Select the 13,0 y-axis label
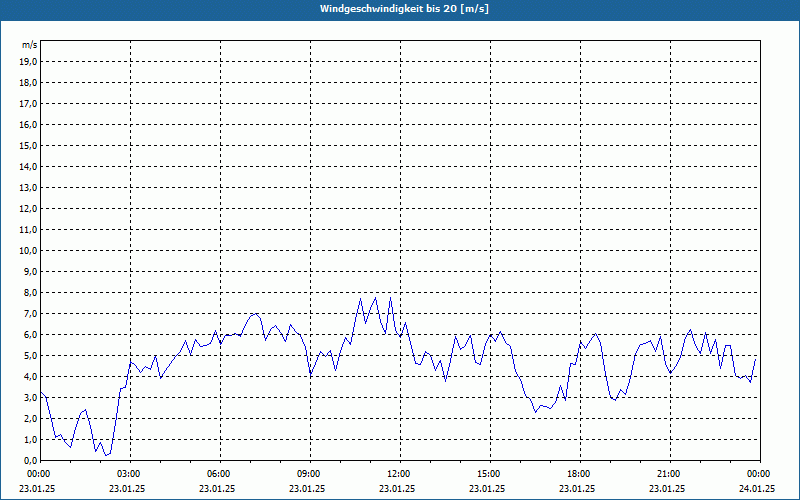The width and height of the screenshot is (800, 500). click(28, 187)
